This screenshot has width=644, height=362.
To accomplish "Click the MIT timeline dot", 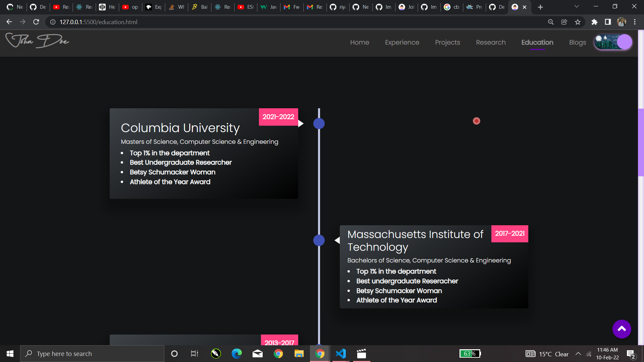I will tap(319, 240).
